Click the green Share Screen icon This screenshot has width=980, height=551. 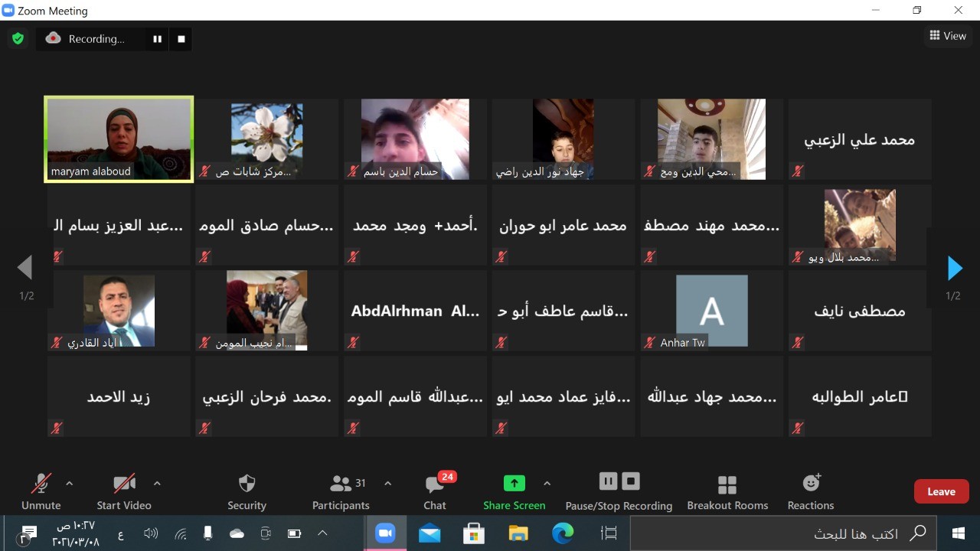click(x=514, y=483)
